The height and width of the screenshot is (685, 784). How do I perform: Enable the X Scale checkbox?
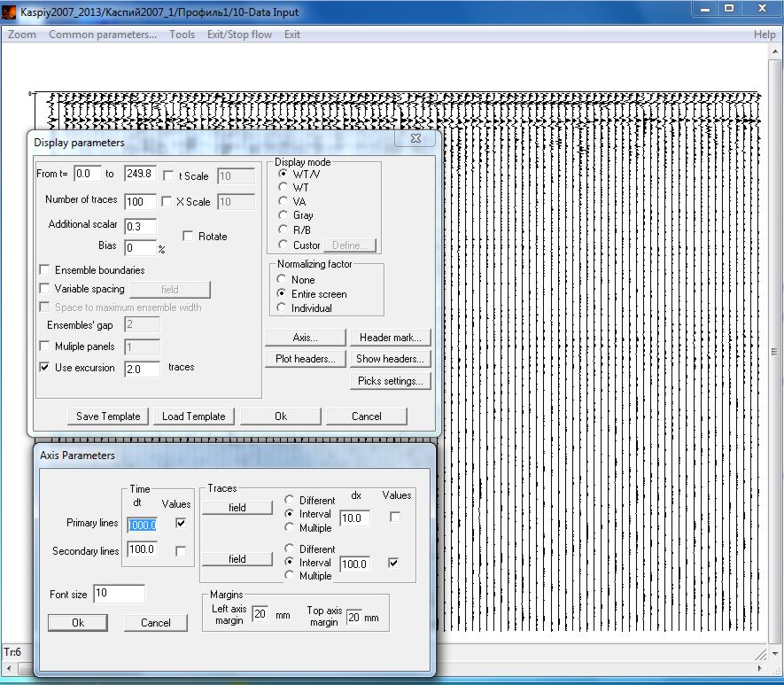[x=167, y=201]
